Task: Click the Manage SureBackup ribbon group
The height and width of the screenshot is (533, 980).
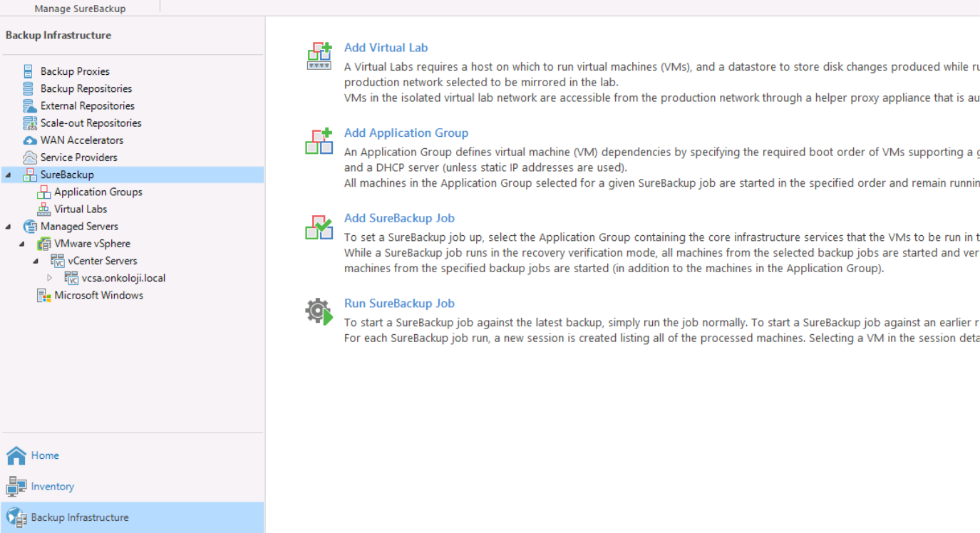Action: [x=80, y=9]
